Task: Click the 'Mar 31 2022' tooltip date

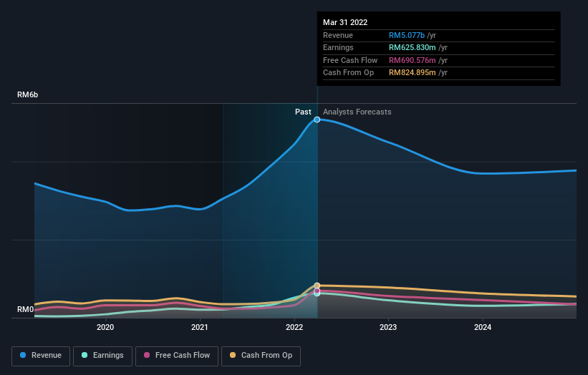Action: coord(345,22)
